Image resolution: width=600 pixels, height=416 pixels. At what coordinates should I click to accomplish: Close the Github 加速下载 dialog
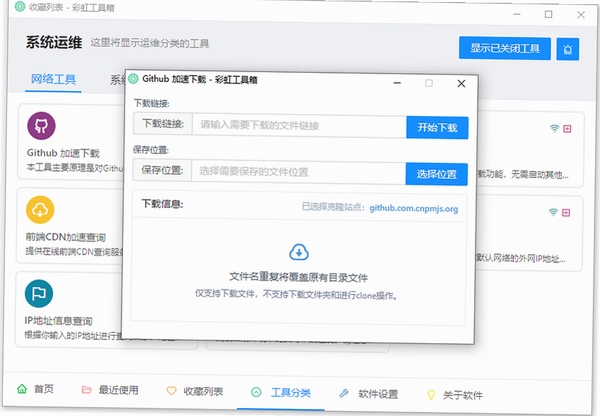pos(461,83)
